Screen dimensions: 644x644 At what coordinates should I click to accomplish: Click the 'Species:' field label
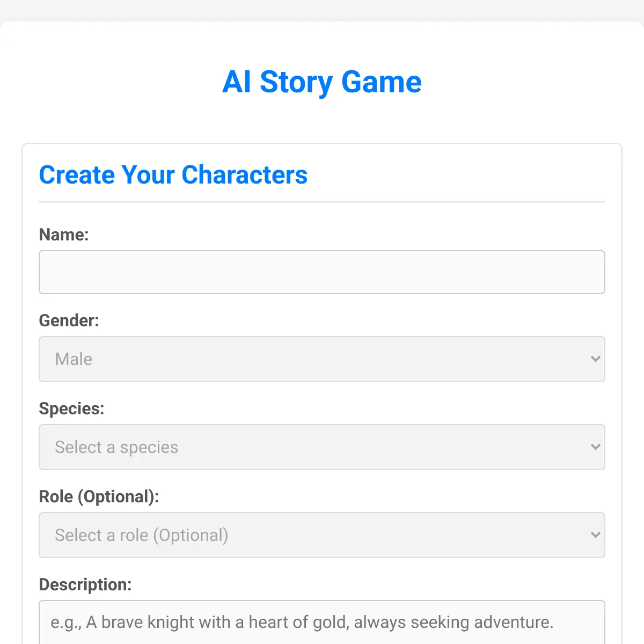pyautogui.click(x=72, y=408)
